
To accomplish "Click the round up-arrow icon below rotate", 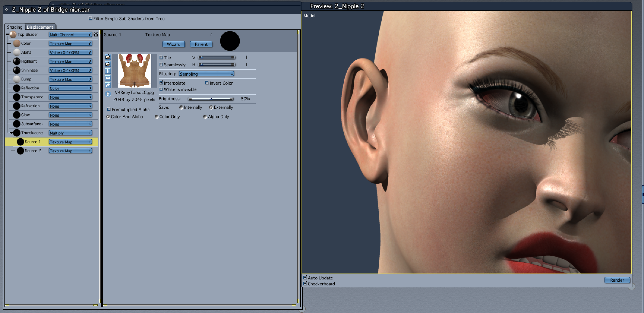I will coord(108,94).
